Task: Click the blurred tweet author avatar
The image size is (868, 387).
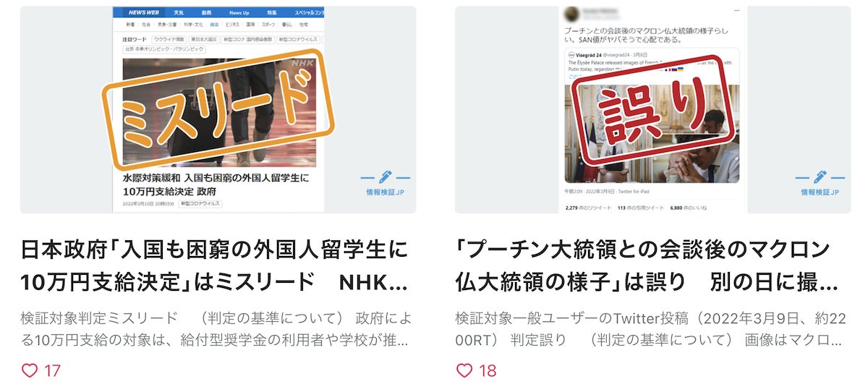Action: click(571, 14)
